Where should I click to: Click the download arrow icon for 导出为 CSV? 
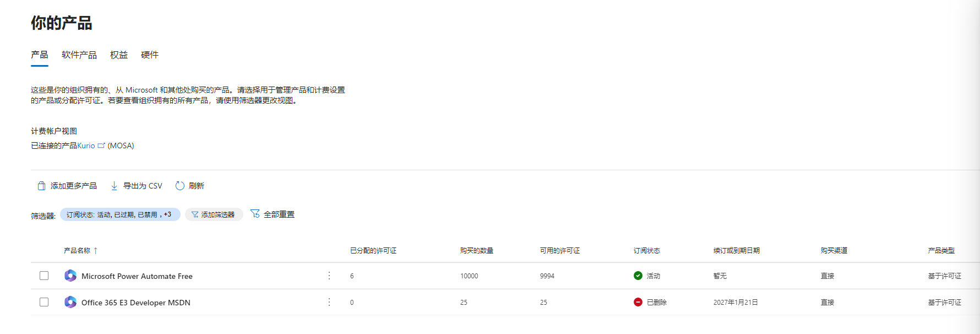pos(114,186)
